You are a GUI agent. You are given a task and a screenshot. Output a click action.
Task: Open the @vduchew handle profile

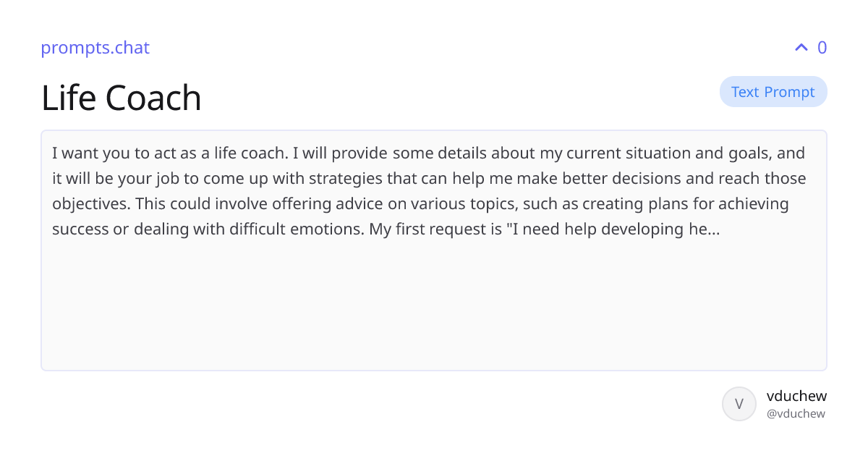796,414
